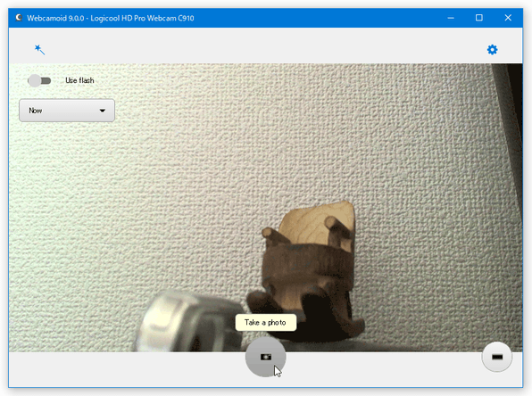Click the Take a photo tooltip
Screen dimensions: 532x396
[x=266, y=323]
